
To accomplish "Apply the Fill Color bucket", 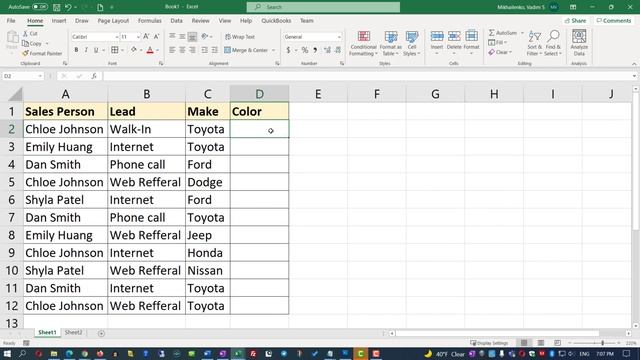I will 133,50.
